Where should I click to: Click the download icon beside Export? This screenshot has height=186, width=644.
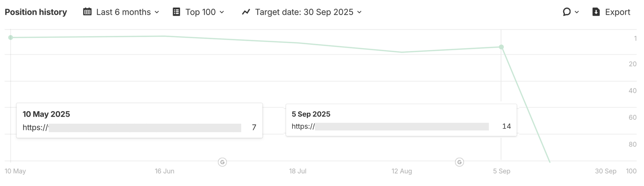[596, 12]
